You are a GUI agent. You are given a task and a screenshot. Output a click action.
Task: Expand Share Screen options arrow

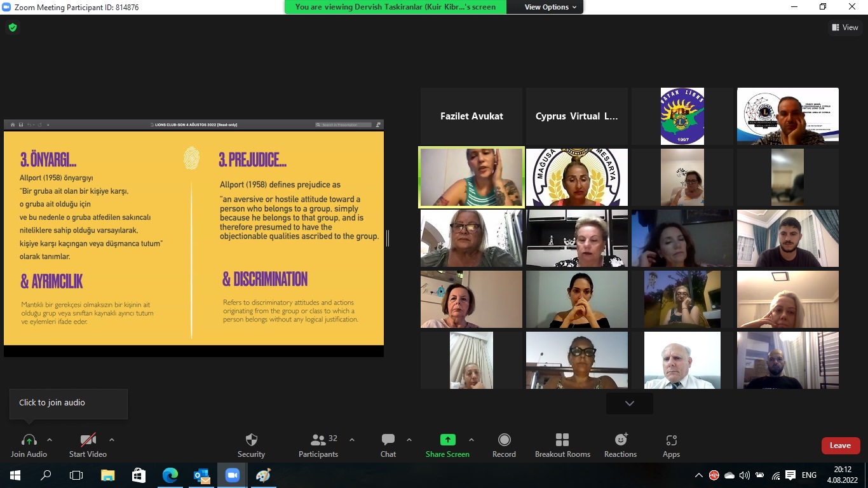tap(471, 440)
